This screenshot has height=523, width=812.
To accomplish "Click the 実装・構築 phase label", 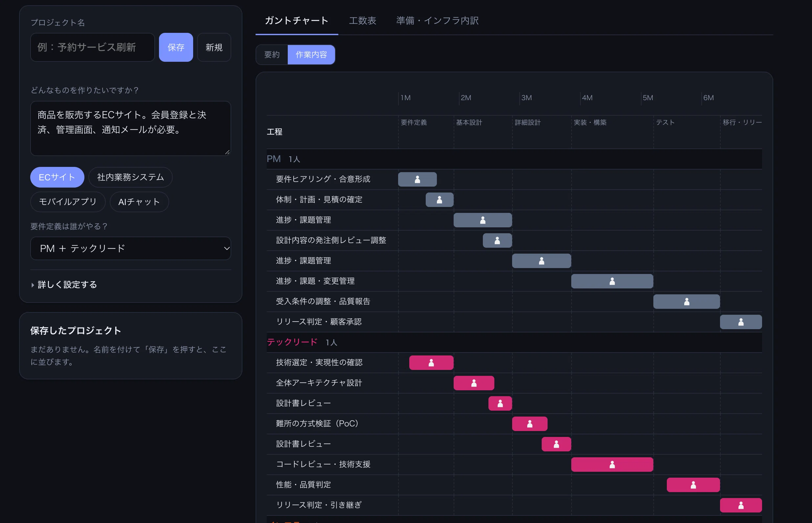I will tap(590, 122).
